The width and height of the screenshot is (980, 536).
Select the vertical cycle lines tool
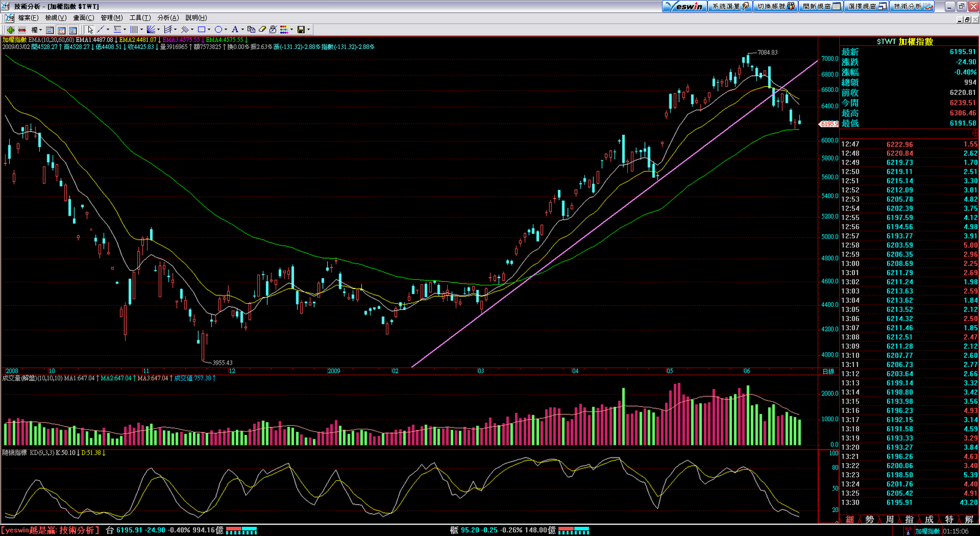pyautogui.click(x=134, y=29)
